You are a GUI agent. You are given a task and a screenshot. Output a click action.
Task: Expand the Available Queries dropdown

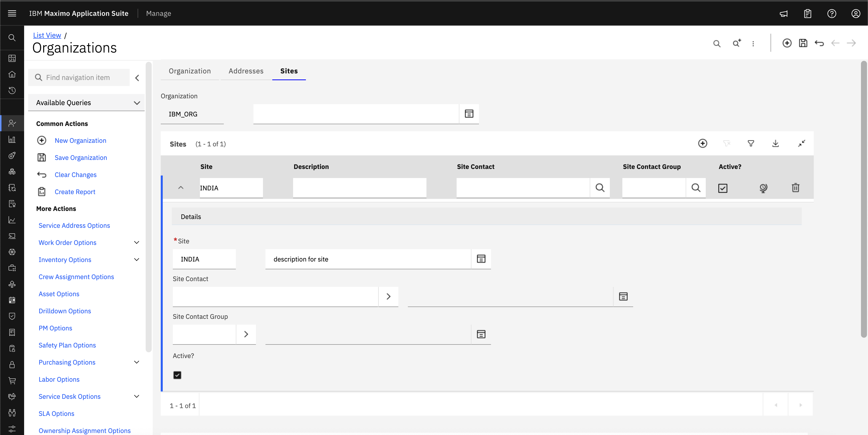click(x=87, y=103)
